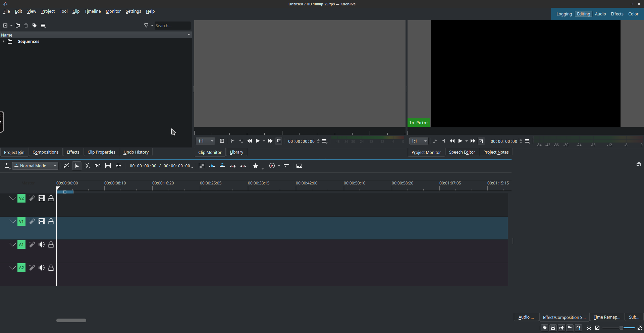
Task: Click the tag icon in Project Bin
Action: coord(35,25)
